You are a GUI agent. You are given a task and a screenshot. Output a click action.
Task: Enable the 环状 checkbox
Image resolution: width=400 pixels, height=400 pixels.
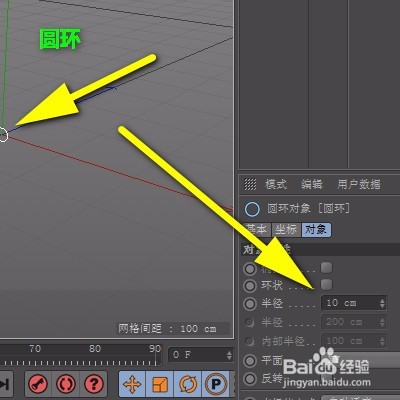click(326, 284)
